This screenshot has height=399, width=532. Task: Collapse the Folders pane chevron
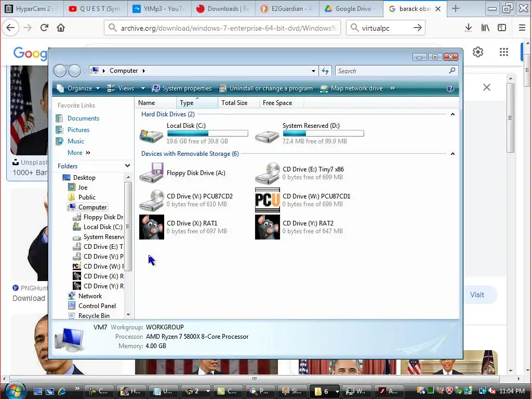point(127,166)
